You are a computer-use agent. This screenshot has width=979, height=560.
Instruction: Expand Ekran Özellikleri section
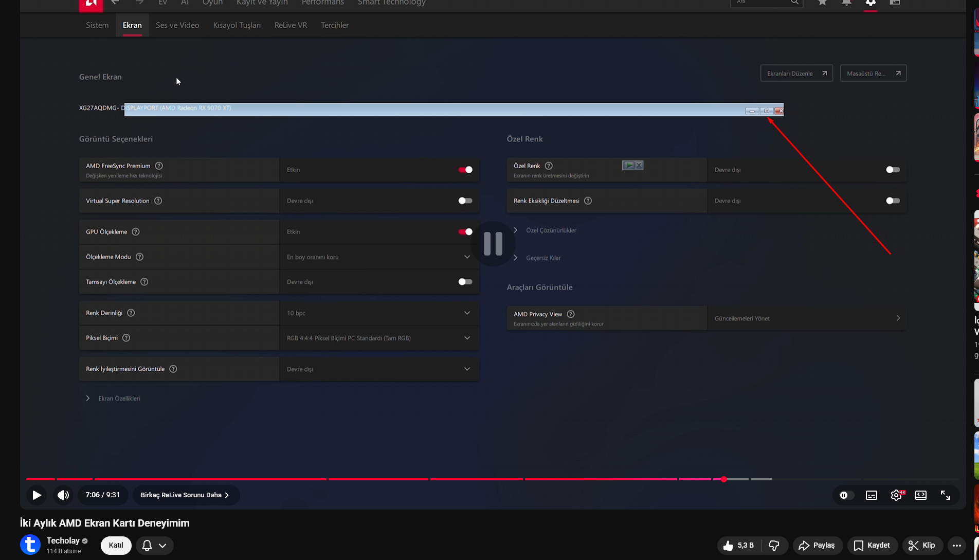click(113, 399)
